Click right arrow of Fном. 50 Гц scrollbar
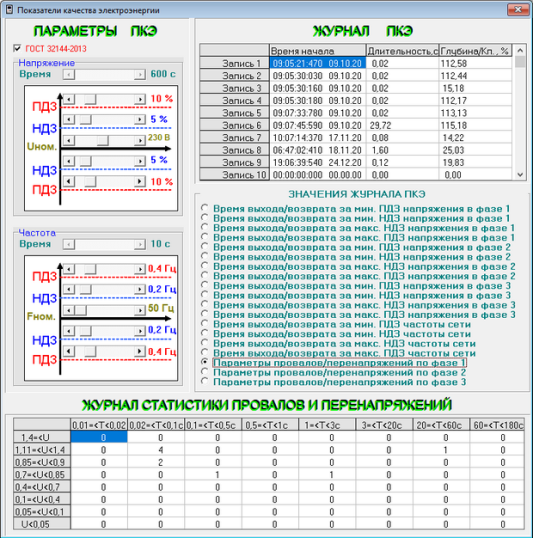The height and width of the screenshot is (538, 533). click(x=139, y=311)
